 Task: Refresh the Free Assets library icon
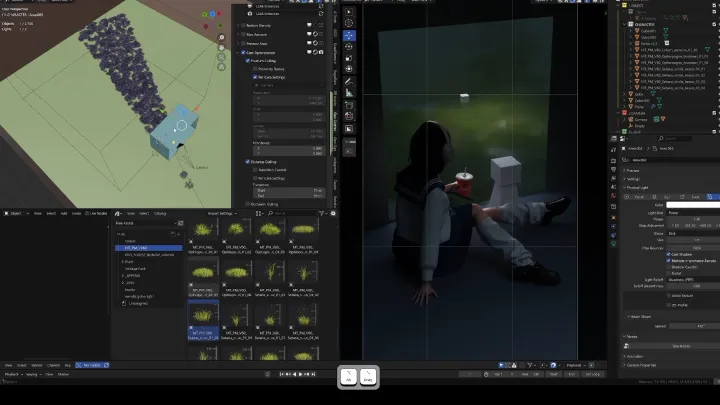click(180, 223)
